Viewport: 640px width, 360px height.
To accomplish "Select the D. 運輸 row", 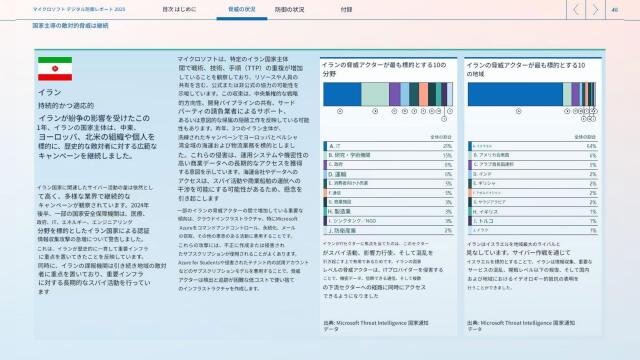I will (x=388, y=174).
